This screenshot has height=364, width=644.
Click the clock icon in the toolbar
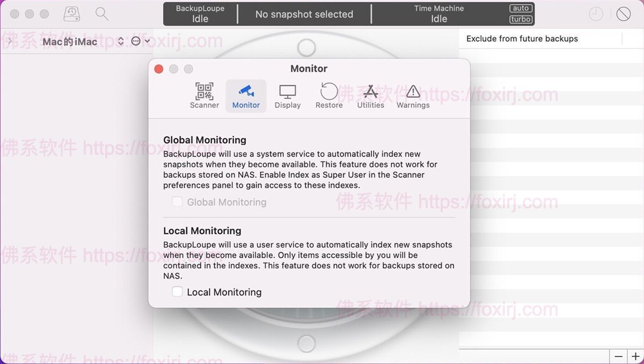596,14
